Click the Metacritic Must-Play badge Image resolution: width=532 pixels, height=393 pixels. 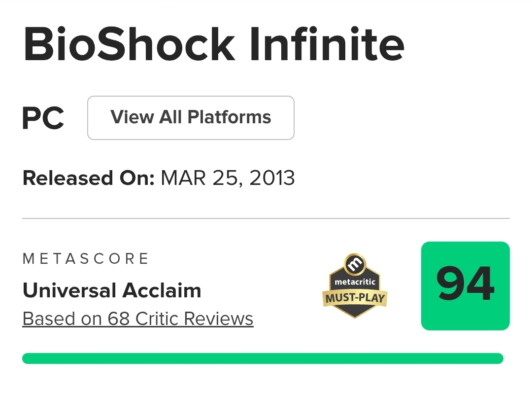click(x=355, y=286)
